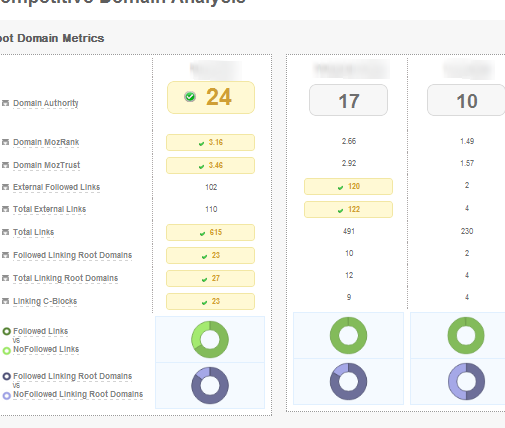Click first column's green followed links donut chart
The image size is (505, 428).
point(210,339)
